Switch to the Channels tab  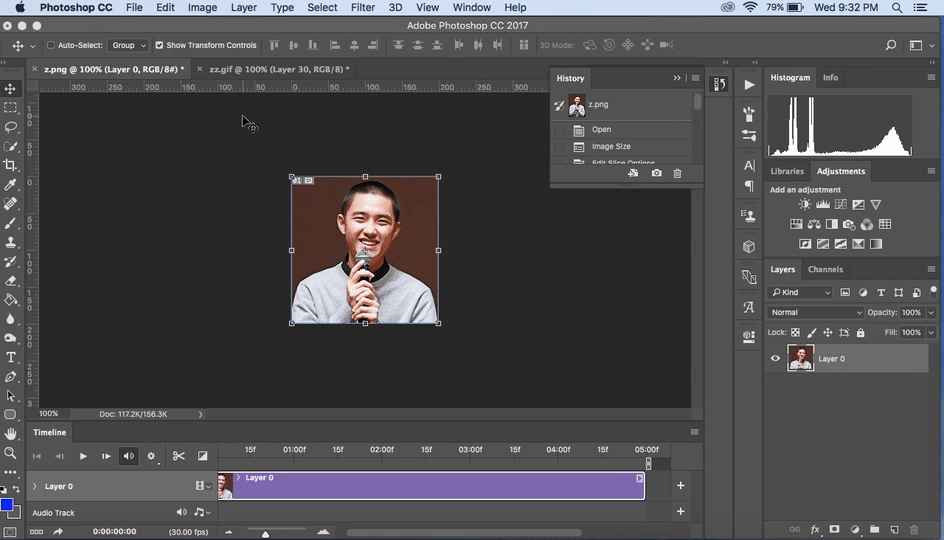(x=825, y=269)
